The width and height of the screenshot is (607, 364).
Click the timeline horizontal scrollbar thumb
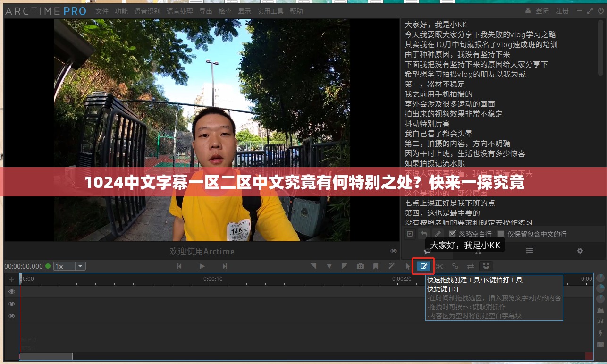pyautogui.click(x=46, y=356)
